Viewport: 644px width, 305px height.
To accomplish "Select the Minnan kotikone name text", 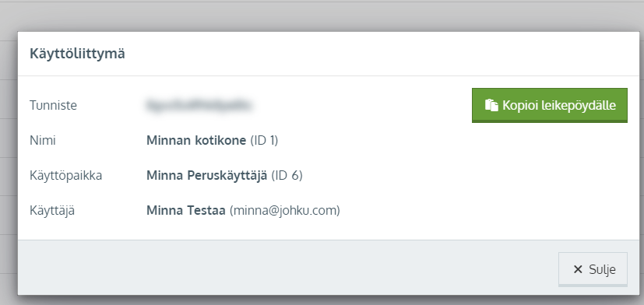I will [x=196, y=140].
